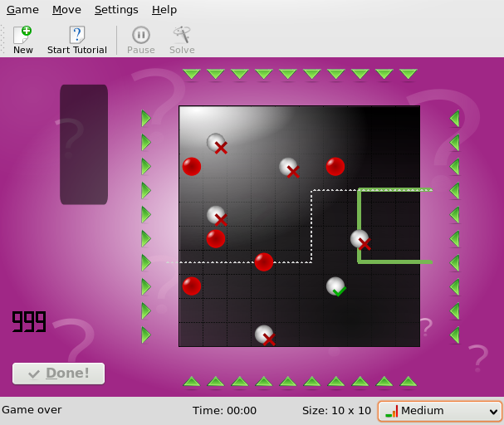Click the dark ball tray panel
Viewport: 504px width, 425px height.
[84, 144]
